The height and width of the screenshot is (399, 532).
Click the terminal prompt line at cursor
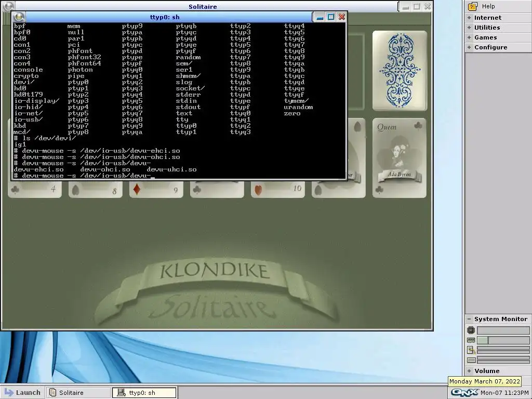(x=84, y=176)
